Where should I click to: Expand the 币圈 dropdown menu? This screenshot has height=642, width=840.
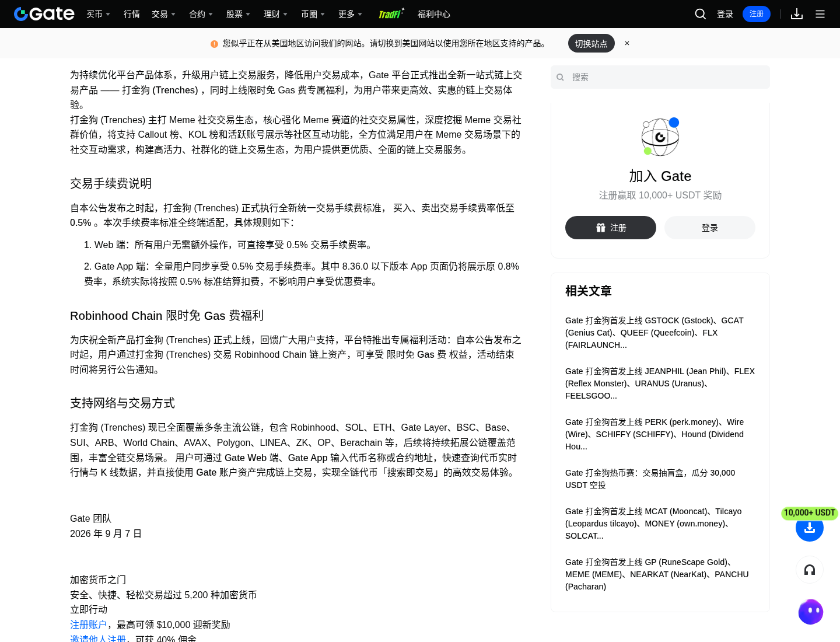click(313, 14)
